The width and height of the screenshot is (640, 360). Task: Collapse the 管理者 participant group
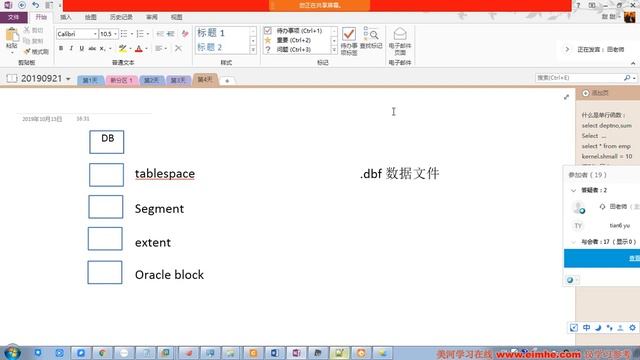(x=573, y=190)
